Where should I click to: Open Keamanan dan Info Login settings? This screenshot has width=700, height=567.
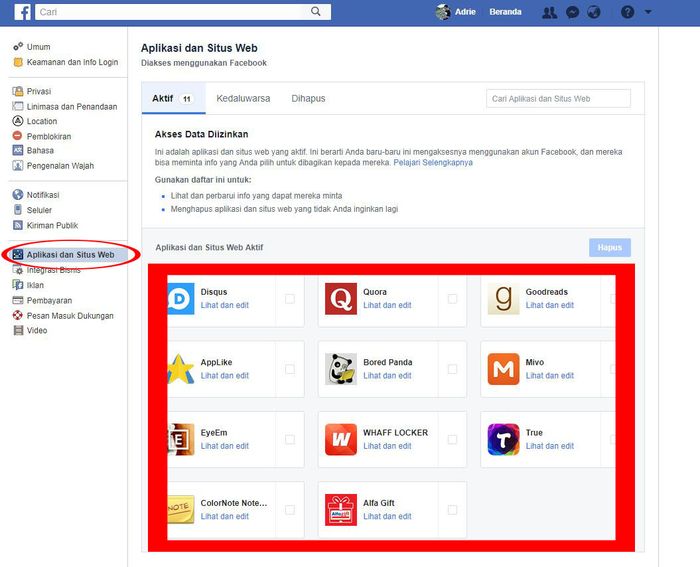(x=72, y=62)
